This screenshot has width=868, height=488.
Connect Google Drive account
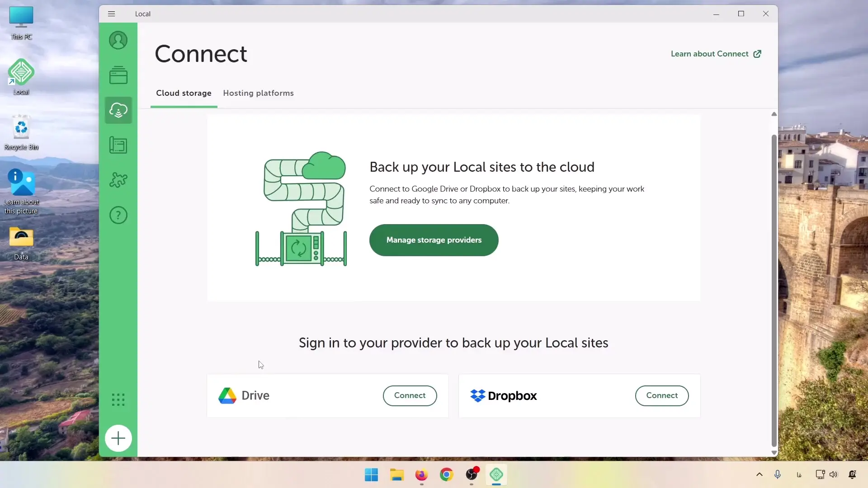click(410, 395)
